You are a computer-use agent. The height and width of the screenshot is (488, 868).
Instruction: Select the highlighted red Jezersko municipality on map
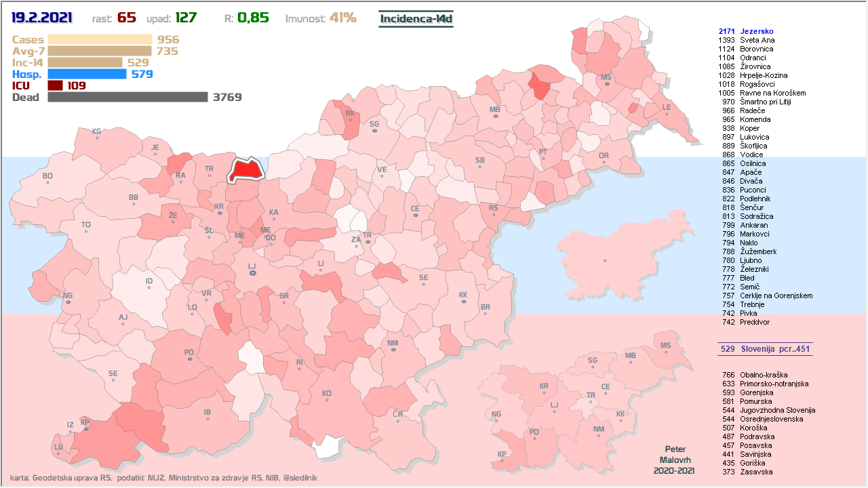(x=247, y=170)
